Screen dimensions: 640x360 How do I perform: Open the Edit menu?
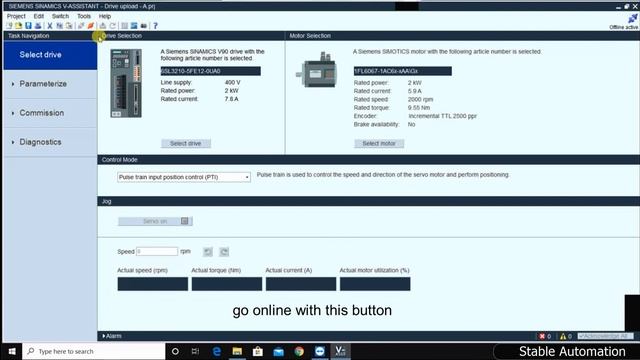pos(39,16)
